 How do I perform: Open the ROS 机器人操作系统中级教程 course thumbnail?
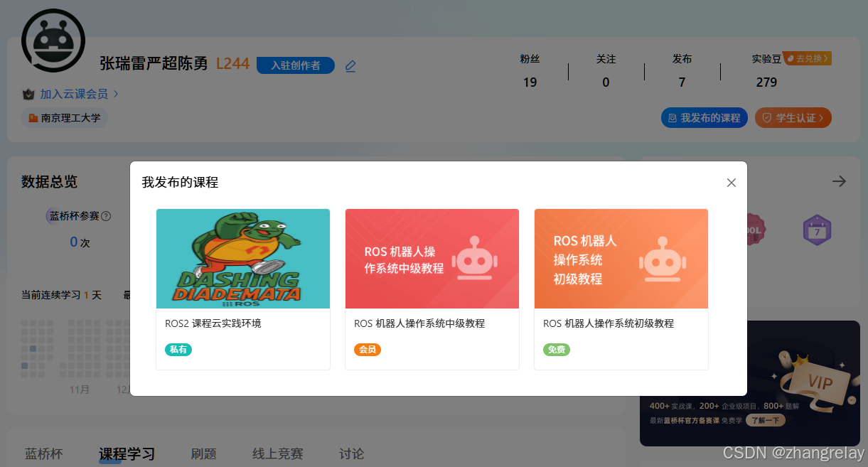coord(432,259)
